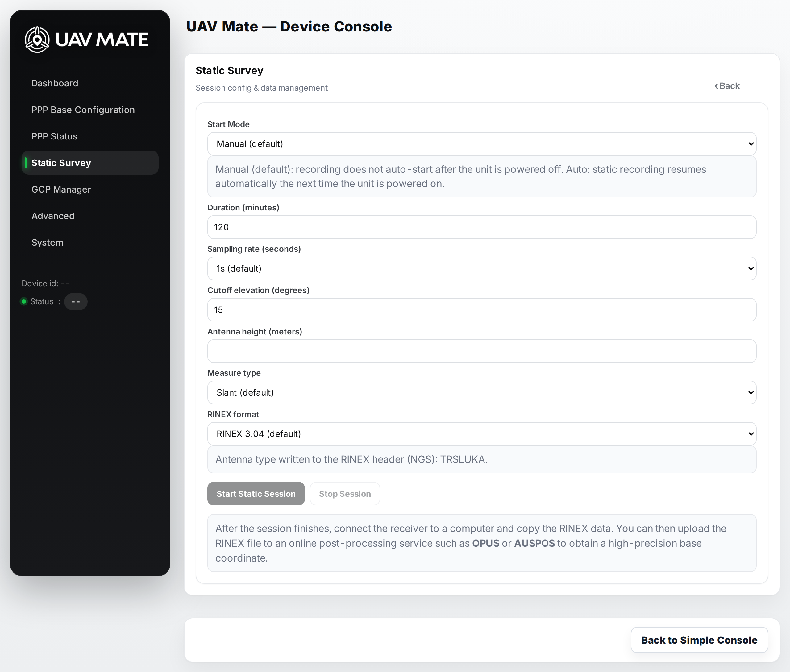
Task: Click the Stop Session button
Action: 344,494
